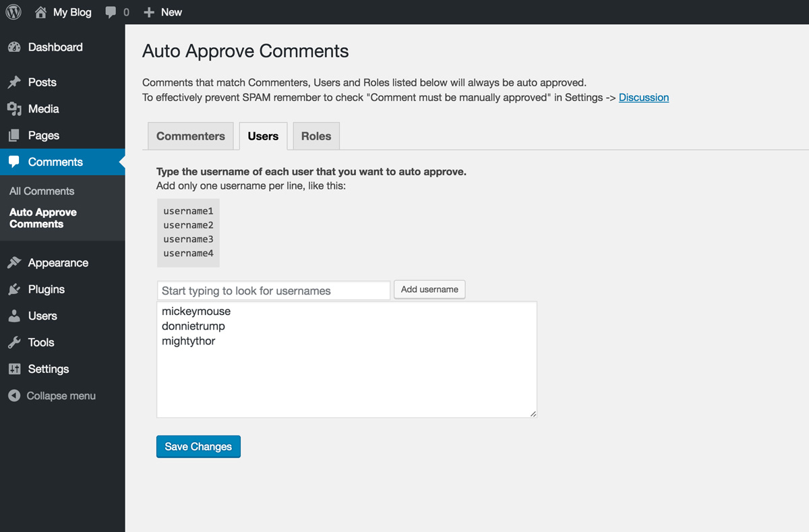Open the My Blog home icon
Screen dimensions: 809x532
(41, 12)
